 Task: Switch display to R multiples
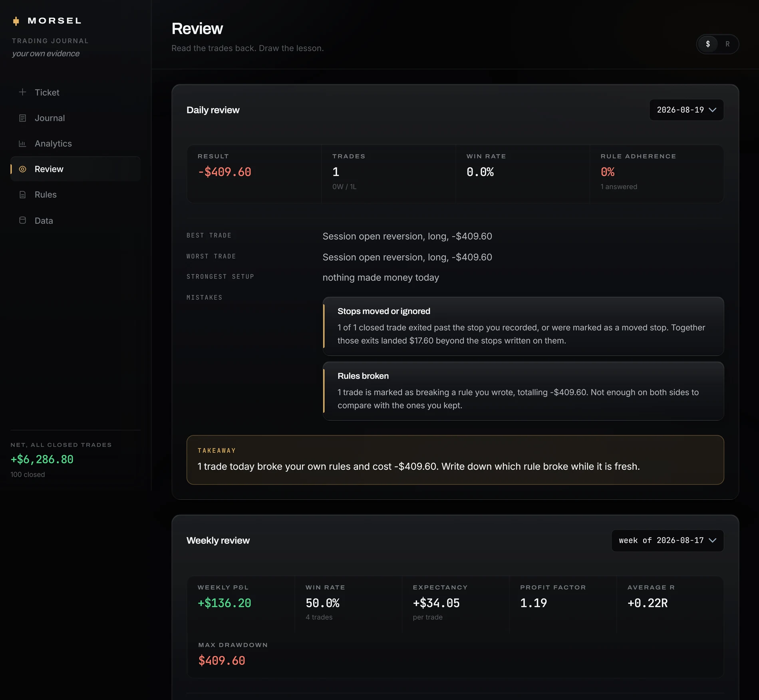727,44
